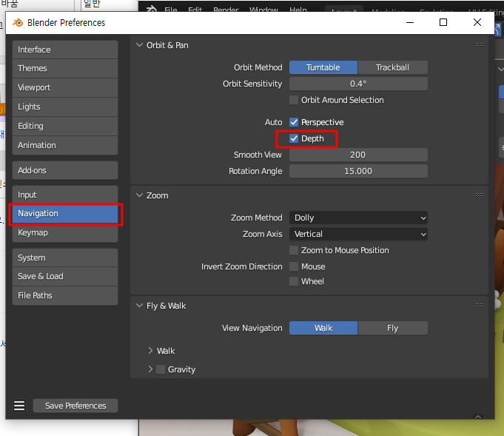Open Edit menu in Blender main window
This screenshot has width=504, height=436.
(195, 10)
